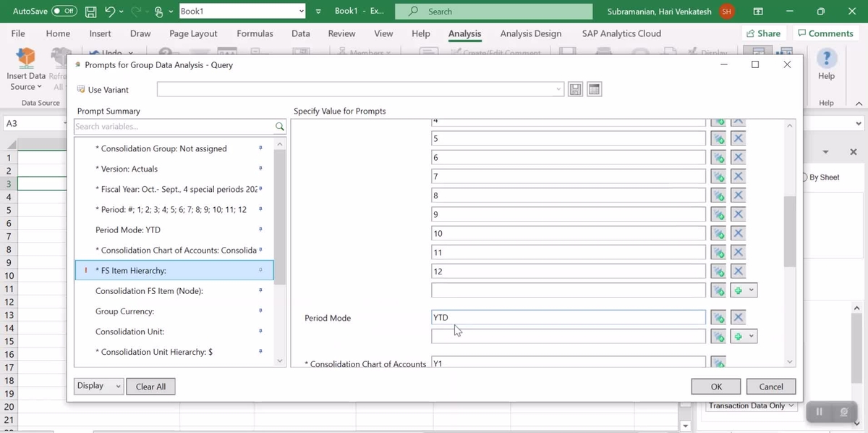Pause refresh using the pause icon

click(x=818, y=411)
